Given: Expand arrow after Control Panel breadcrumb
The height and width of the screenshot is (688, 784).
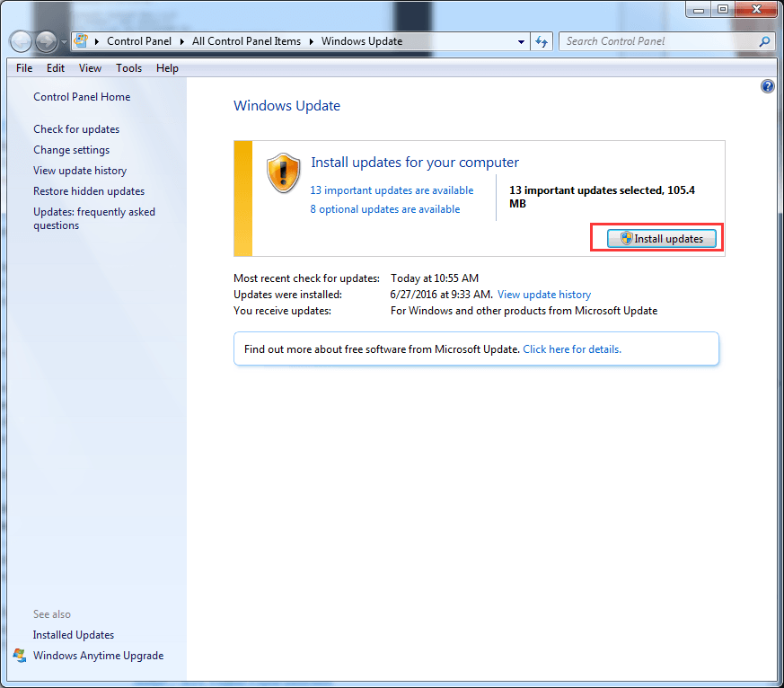Looking at the screenshot, I should tap(182, 41).
